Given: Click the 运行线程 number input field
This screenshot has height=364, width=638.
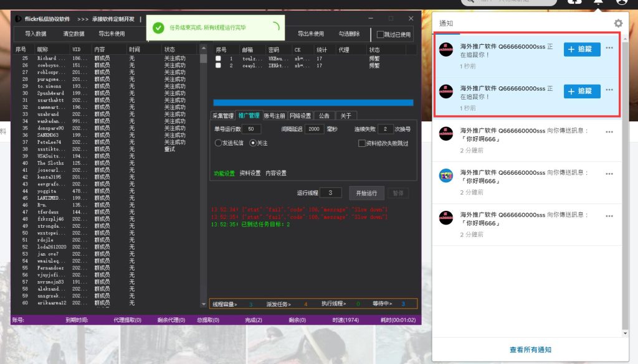Looking at the screenshot, I should click(330, 193).
